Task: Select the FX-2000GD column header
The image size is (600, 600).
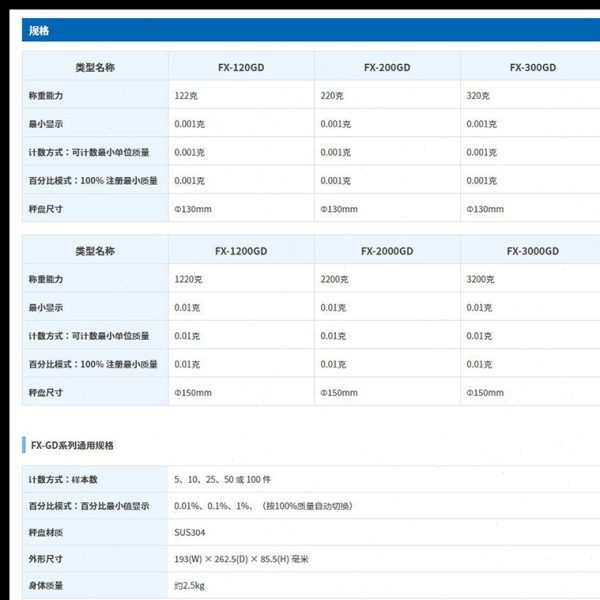Action: pos(387,251)
